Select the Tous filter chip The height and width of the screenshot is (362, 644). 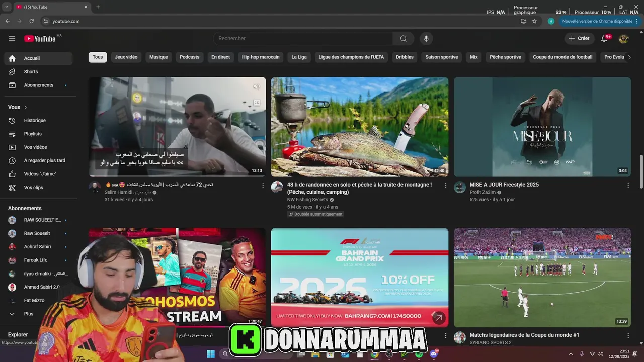pyautogui.click(x=98, y=57)
